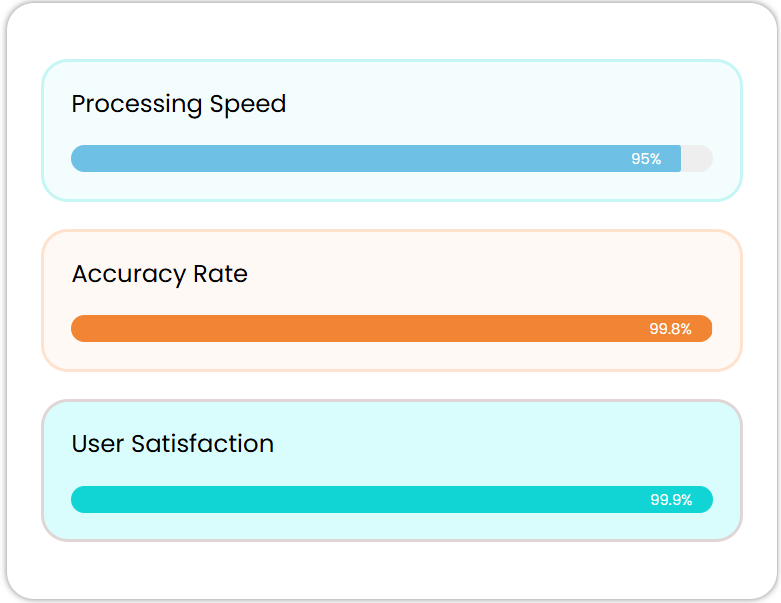Image resolution: width=781 pixels, height=603 pixels.
Task: Click the gray unfilled end of Processing Speed bar
Action: (698, 159)
